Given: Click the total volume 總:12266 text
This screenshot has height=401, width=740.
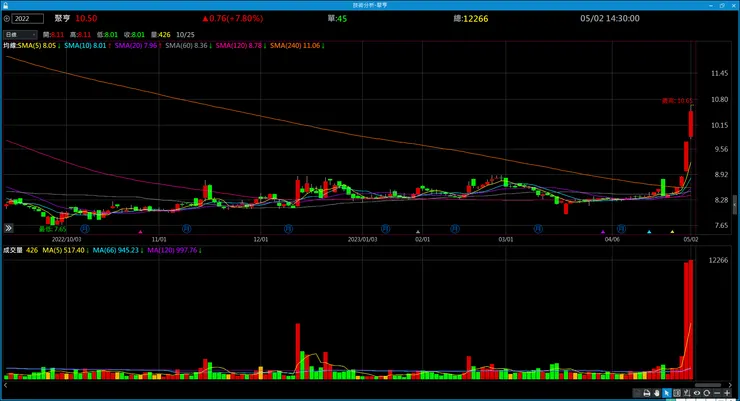Looking at the screenshot, I should click(x=471, y=18).
